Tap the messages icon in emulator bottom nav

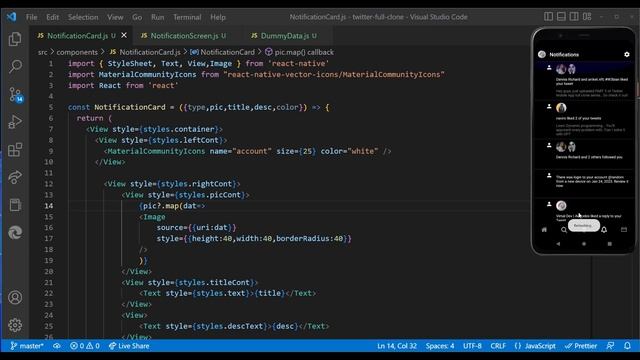pyautogui.click(x=624, y=229)
